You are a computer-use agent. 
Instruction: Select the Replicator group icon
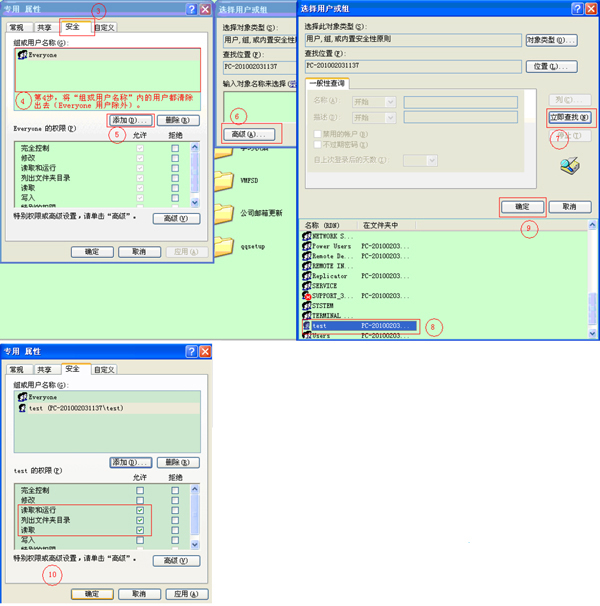pos(307,276)
